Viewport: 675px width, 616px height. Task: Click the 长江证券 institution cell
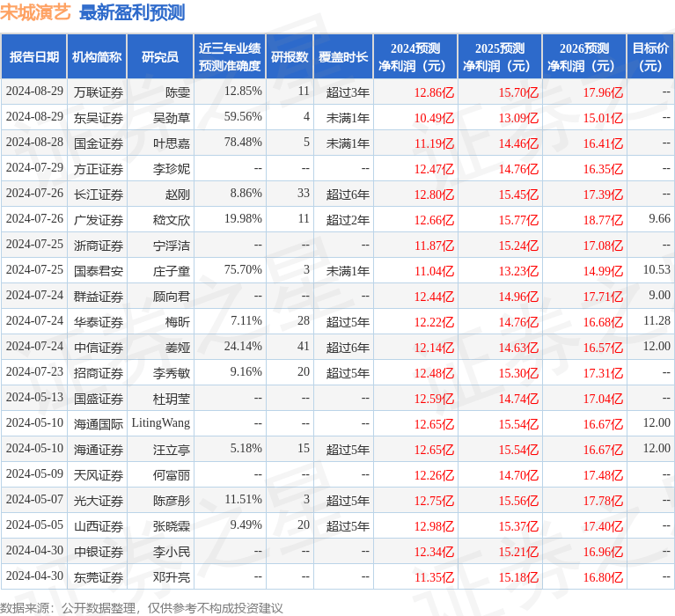99,194
